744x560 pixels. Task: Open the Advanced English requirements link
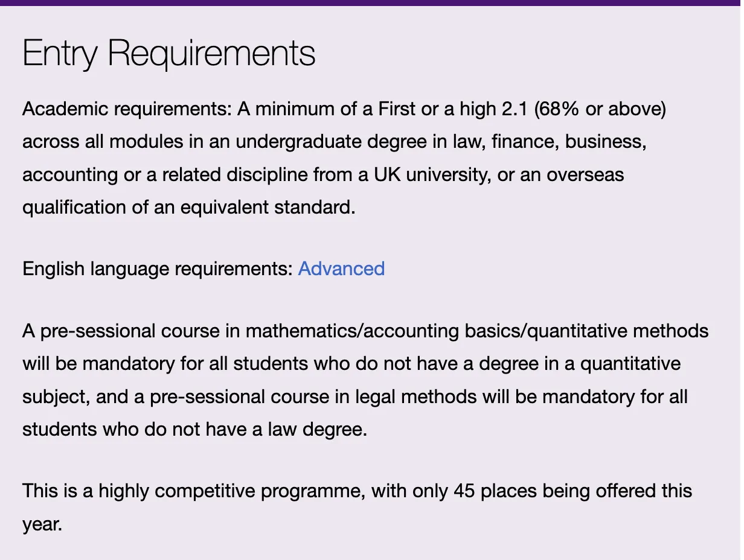(341, 269)
